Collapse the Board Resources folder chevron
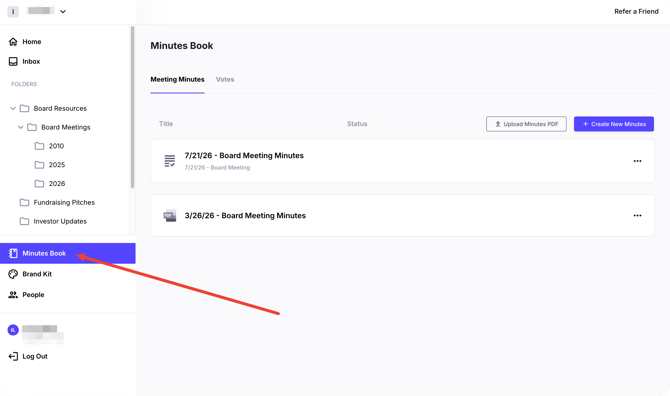Image resolution: width=670 pixels, height=396 pixels. 13,109
